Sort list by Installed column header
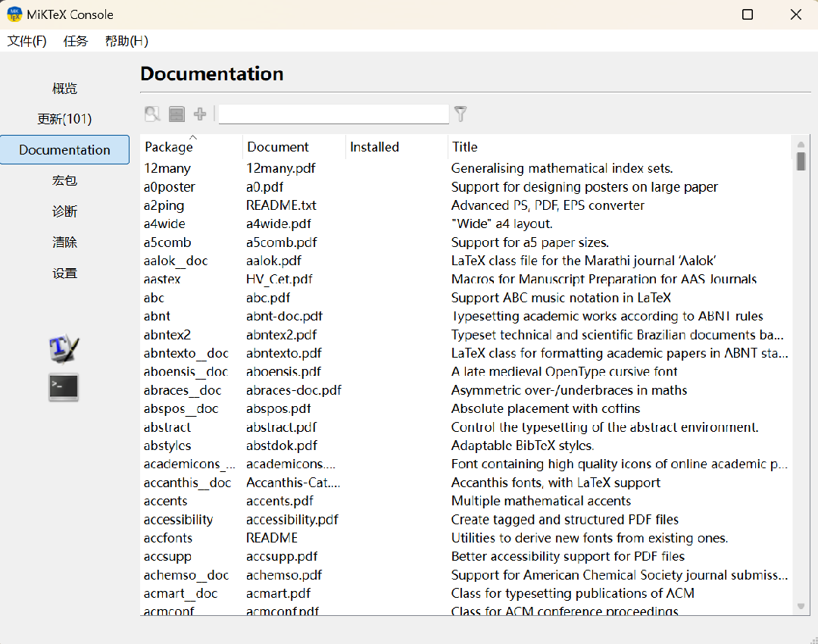The image size is (818, 644). click(x=374, y=147)
